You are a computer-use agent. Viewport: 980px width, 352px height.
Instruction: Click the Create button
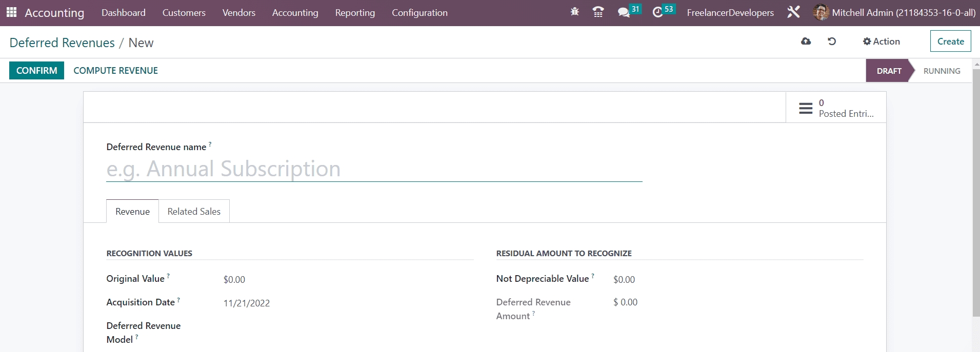950,42
